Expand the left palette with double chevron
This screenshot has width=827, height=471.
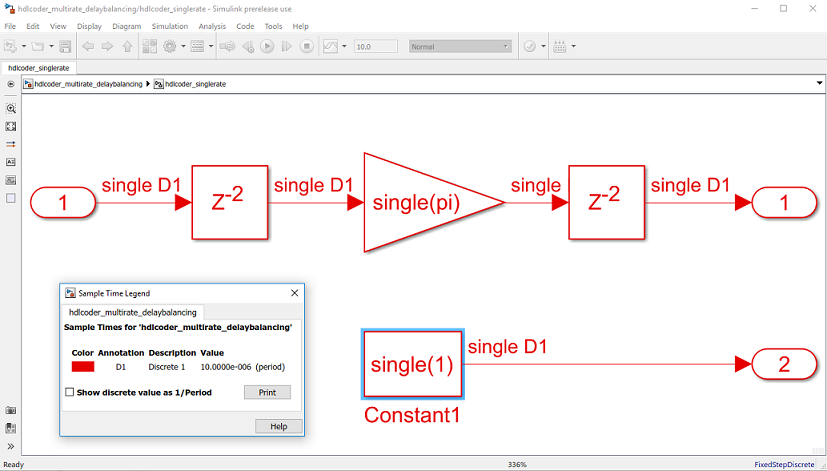pos(11,446)
